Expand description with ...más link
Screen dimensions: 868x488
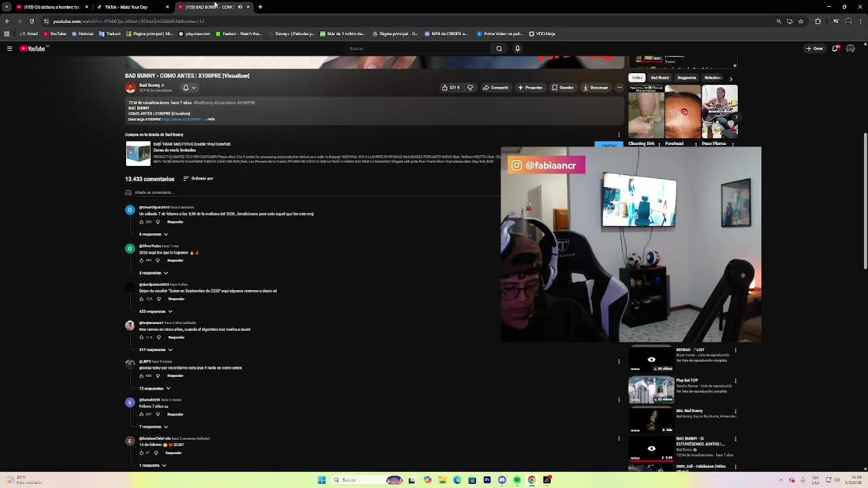point(210,119)
